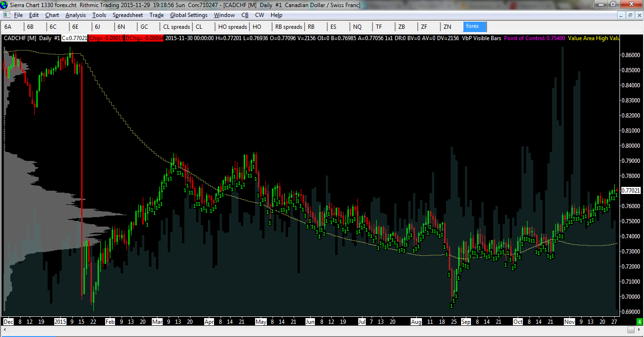Switch to the GC chartbook tab
This screenshot has height=337, width=644.
149,27
